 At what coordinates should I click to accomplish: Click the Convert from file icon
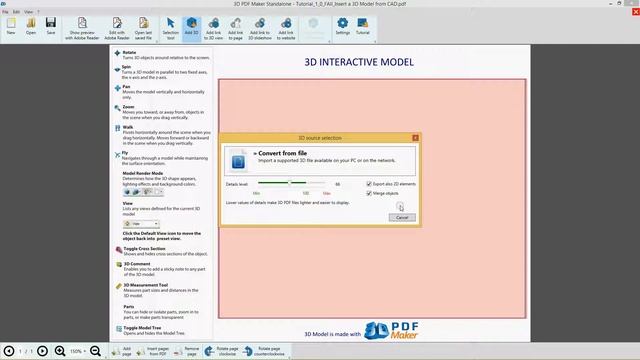click(x=238, y=162)
